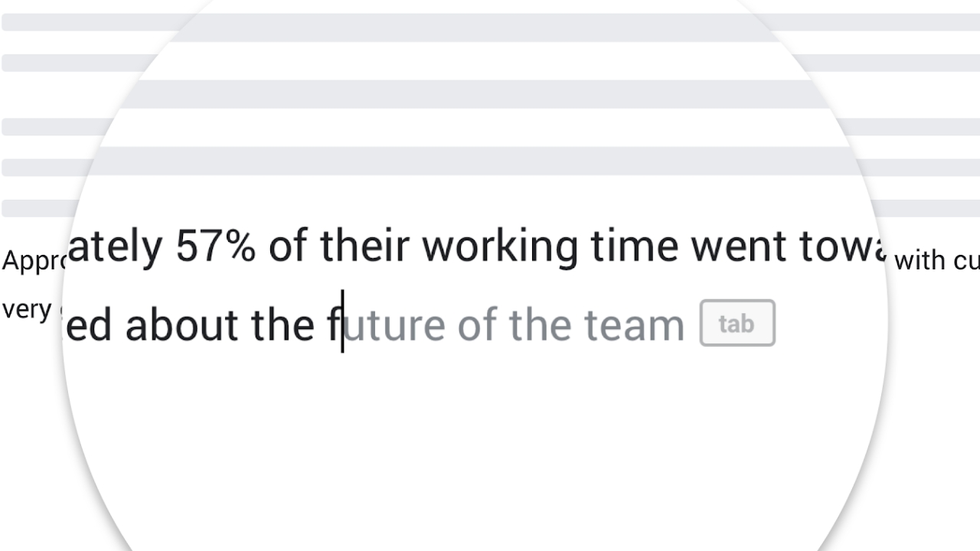The width and height of the screenshot is (980, 551).
Task: Click the gray suggested text "uture"
Action: (394, 325)
